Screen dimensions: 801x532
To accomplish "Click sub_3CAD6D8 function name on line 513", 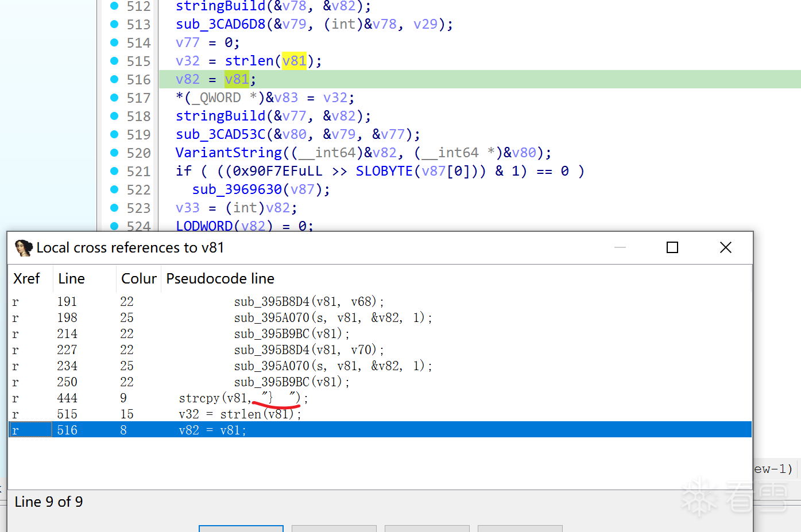I will (x=220, y=24).
